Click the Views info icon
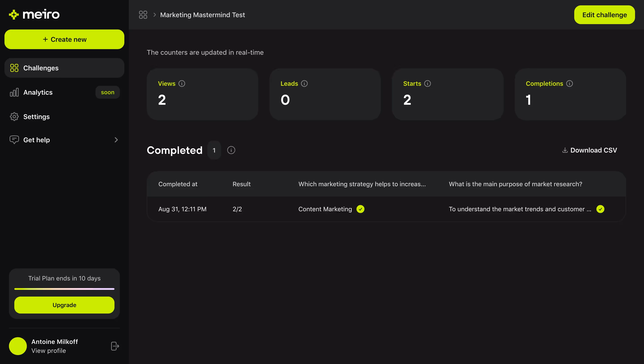Image resolution: width=644 pixels, height=364 pixels. [182, 84]
